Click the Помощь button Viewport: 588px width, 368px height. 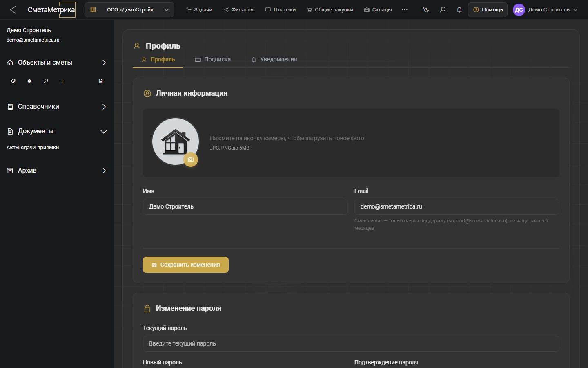coord(488,10)
